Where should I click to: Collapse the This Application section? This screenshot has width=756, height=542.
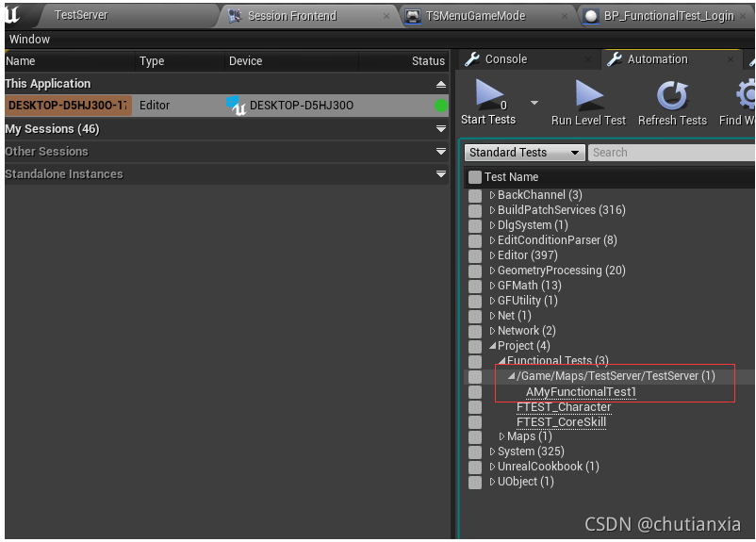(x=440, y=85)
